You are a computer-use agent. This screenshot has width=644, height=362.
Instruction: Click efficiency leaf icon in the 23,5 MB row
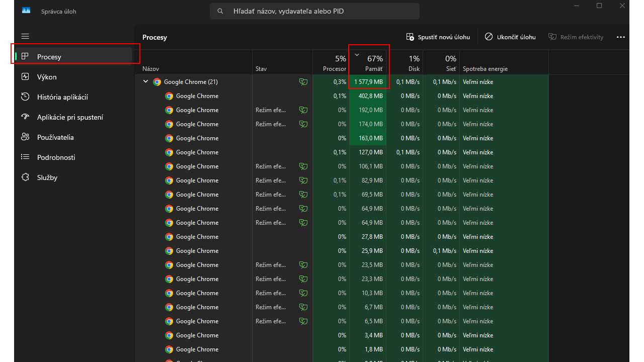pyautogui.click(x=303, y=265)
